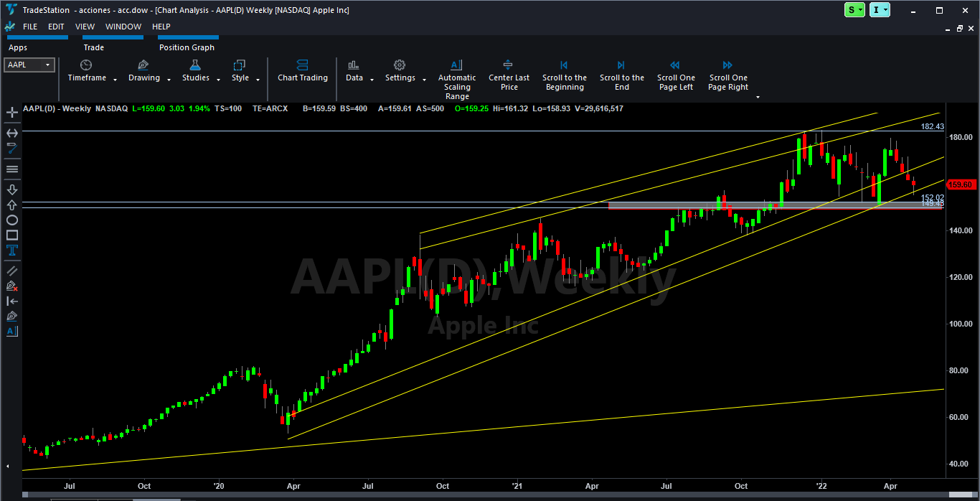Open the EDIT menu
Viewport: 980px width, 501px height.
pyautogui.click(x=56, y=27)
